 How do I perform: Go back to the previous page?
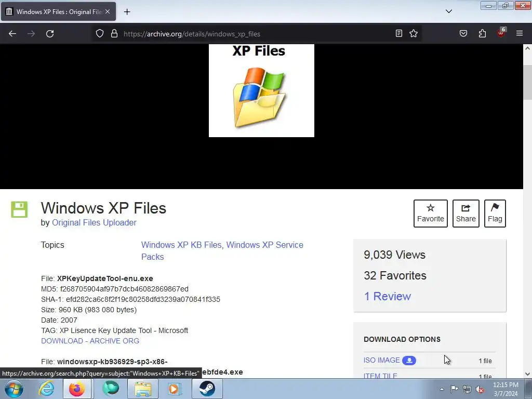(x=12, y=34)
